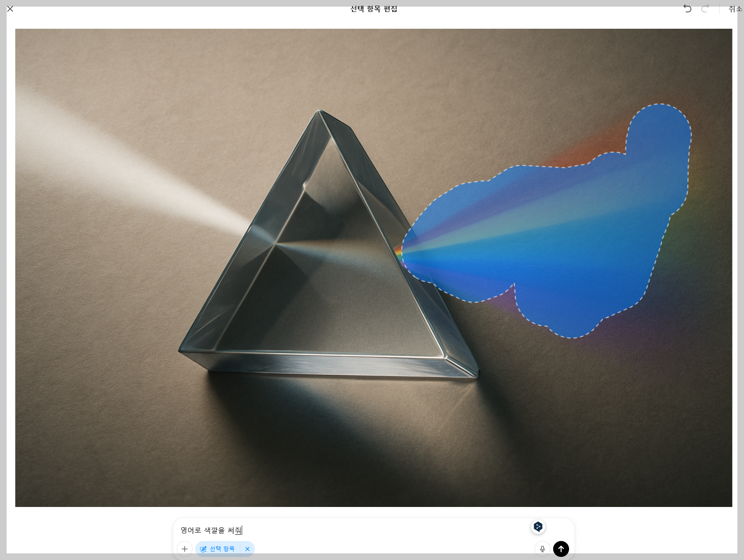Click the redo arrow icon
This screenshot has width=744, height=560.
pos(705,8)
